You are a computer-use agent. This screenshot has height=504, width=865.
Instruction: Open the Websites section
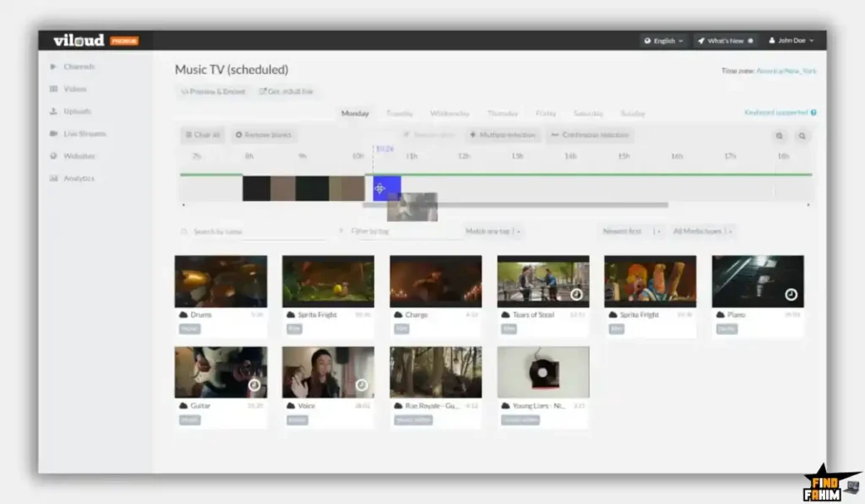pos(79,156)
